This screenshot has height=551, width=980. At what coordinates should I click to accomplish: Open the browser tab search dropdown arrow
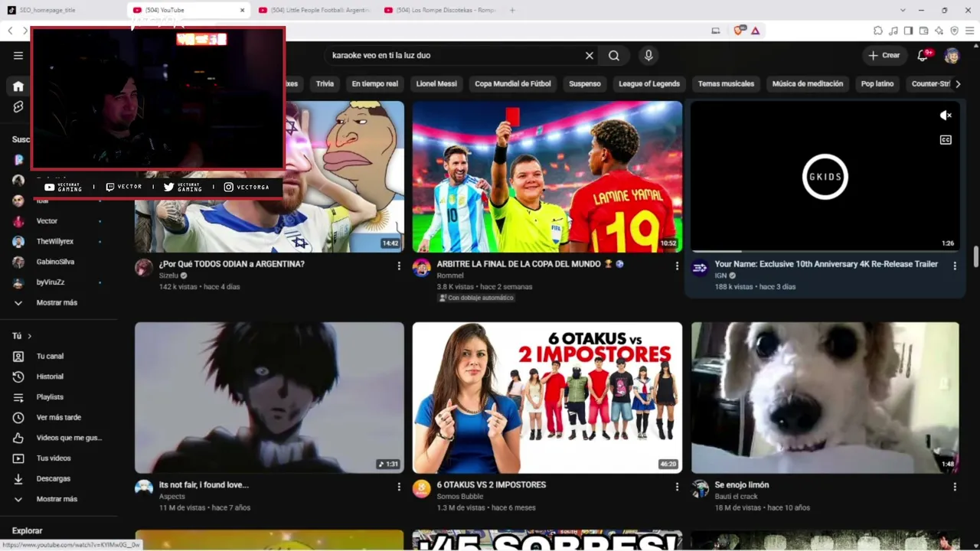point(903,10)
